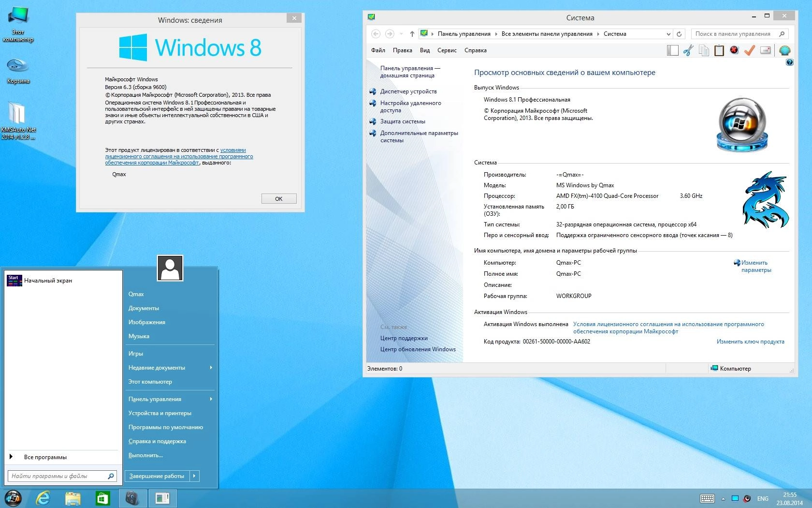812x508 pixels.
Task: Open Дополнительные параметры системы link
Action: point(419,136)
